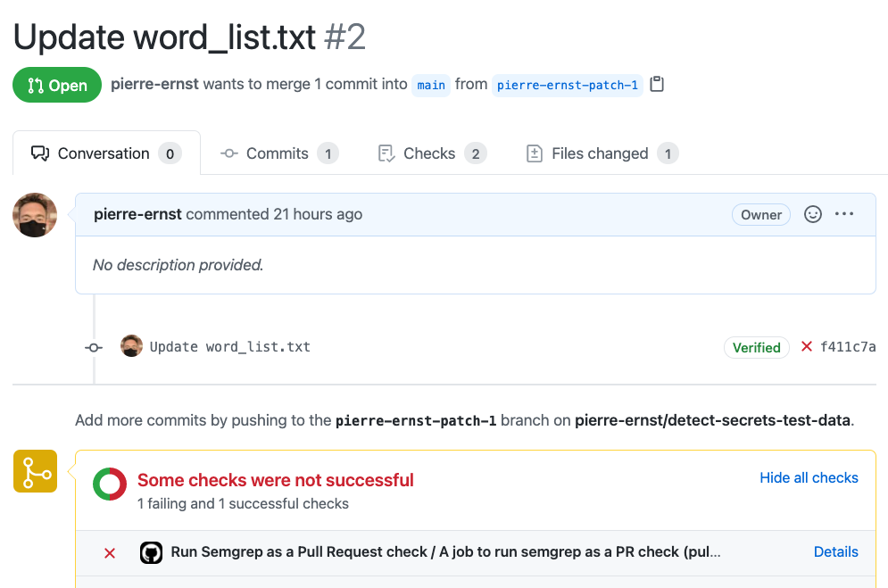The height and width of the screenshot is (588, 888).
Task: Click the red X beside commit f411c7a
Action: (x=809, y=347)
